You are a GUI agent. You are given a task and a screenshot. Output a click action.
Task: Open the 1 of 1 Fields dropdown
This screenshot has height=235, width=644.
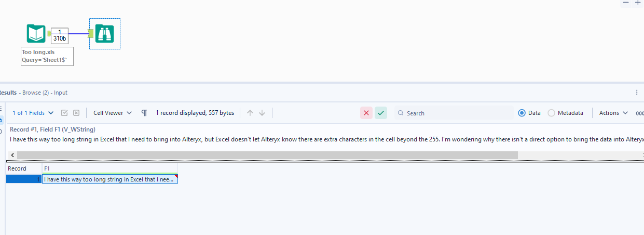coord(33,113)
